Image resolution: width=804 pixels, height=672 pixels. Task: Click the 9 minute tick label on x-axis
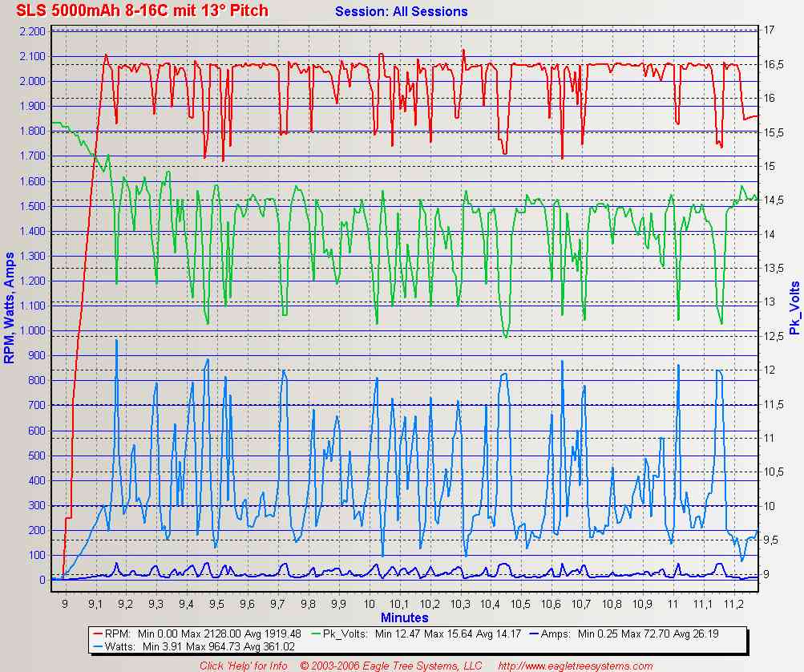[64, 603]
